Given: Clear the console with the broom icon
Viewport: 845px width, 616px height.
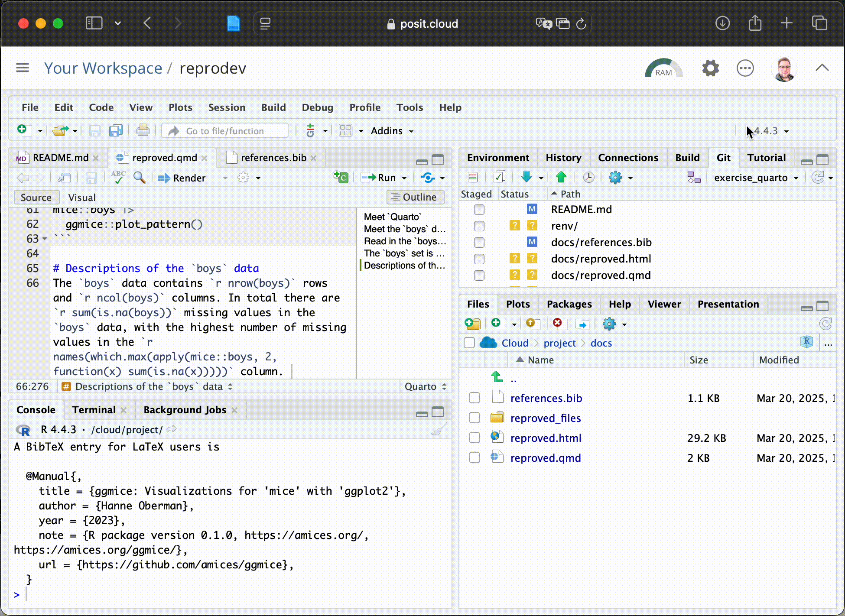Looking at the screenshot, I should click(x=439, y=430).
